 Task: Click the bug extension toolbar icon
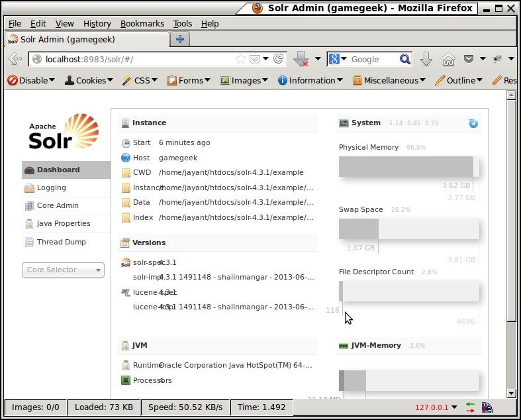497,59
